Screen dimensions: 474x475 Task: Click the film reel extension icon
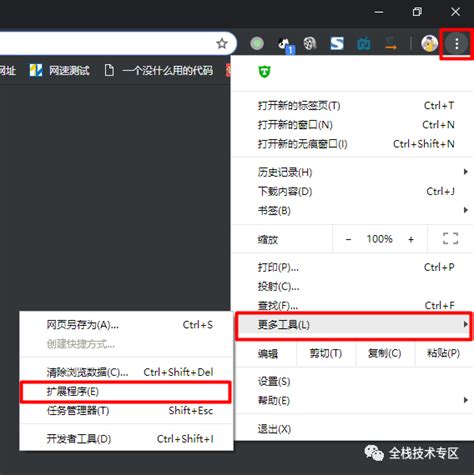click(310, 43)
